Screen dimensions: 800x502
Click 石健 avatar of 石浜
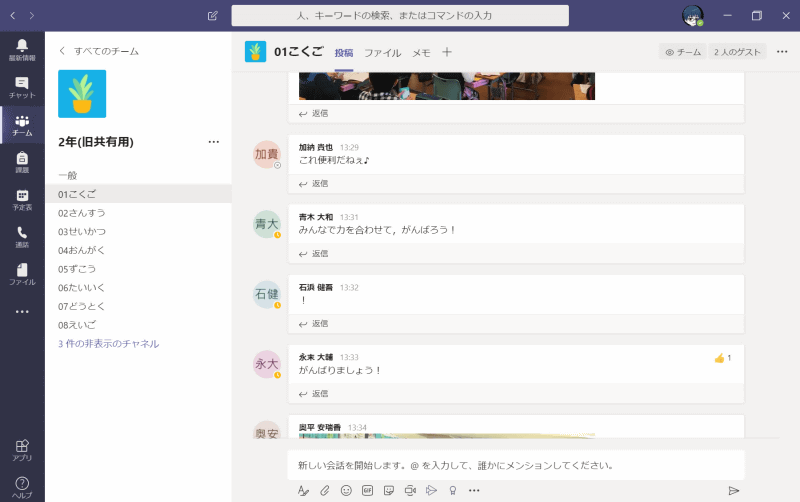point(267,294)
